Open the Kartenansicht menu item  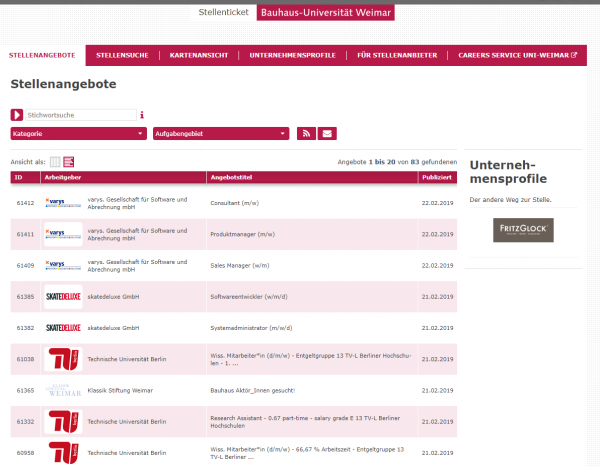click(x=199, y=56)
